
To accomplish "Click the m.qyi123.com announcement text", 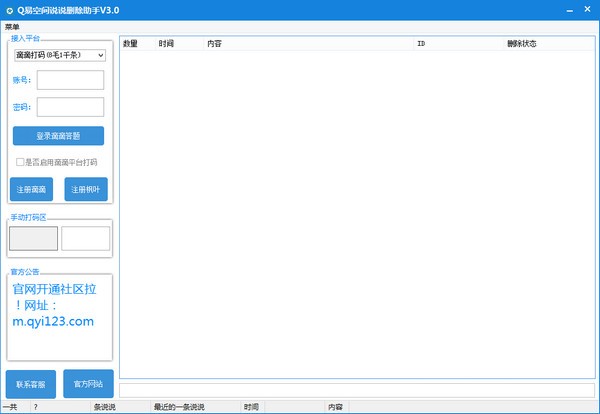I will click(53, 321).
